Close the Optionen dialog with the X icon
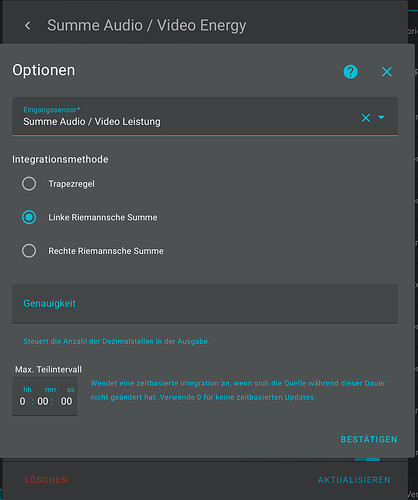Viewport: 418px width, 500px height. [387, 72]
